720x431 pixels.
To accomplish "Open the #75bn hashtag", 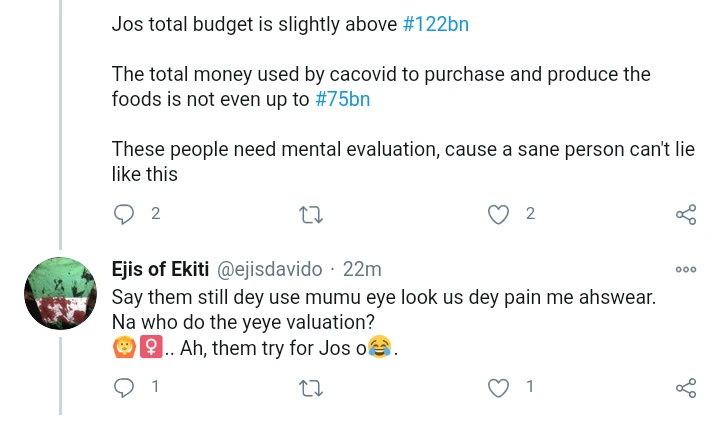I will click(349, 99).
